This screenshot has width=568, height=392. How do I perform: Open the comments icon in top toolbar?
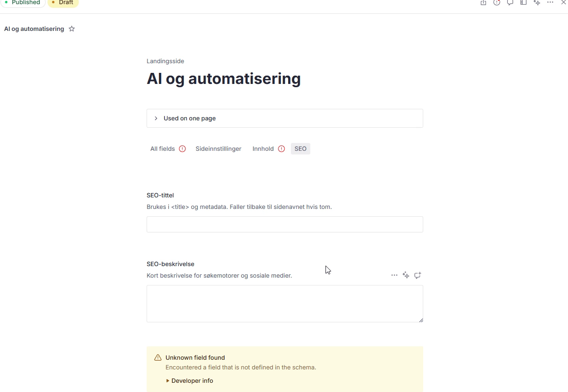(510, 2)
